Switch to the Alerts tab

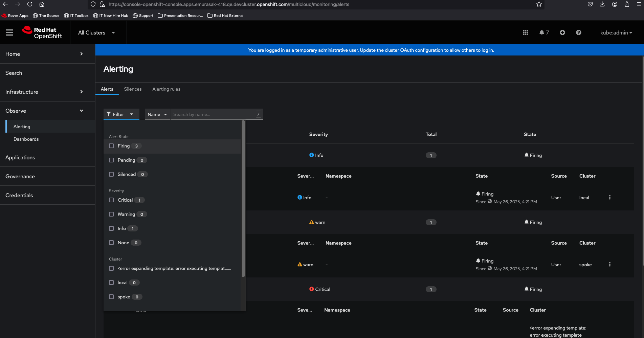coord(107,89)
